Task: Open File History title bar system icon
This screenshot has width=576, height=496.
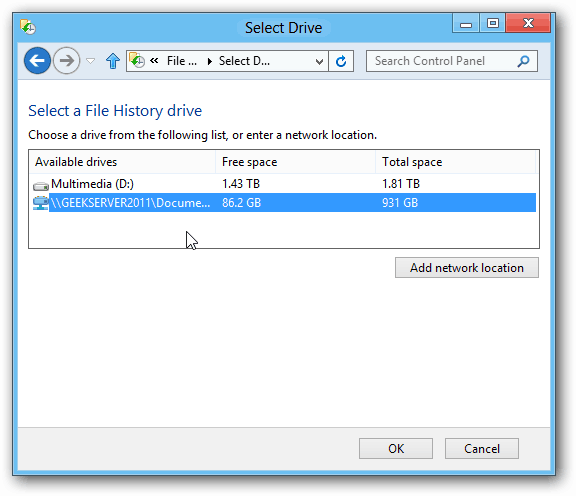Action: pos(28,28)
